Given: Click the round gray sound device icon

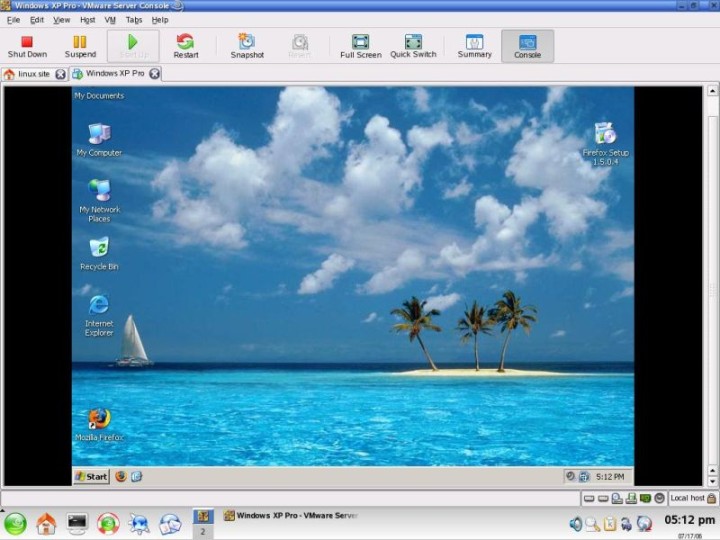Looking at the screenshot, I should click(659, 498).
